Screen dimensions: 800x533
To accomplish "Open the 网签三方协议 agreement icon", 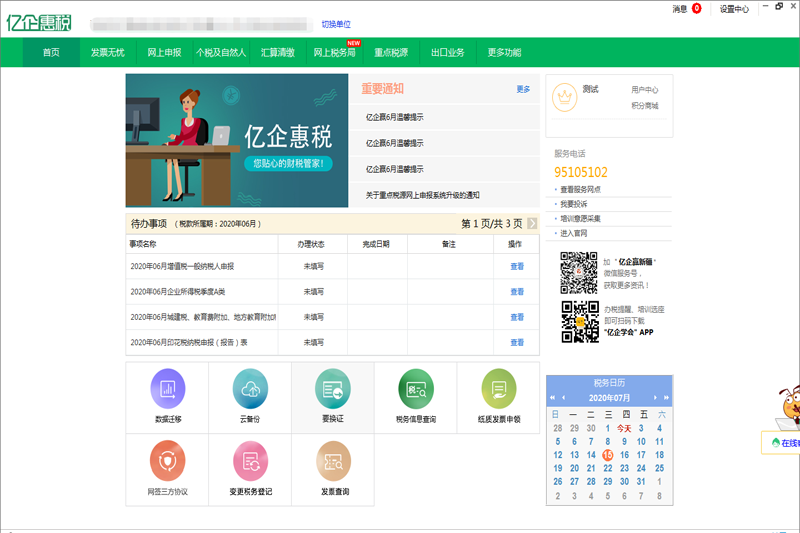I will coord(167,461).
